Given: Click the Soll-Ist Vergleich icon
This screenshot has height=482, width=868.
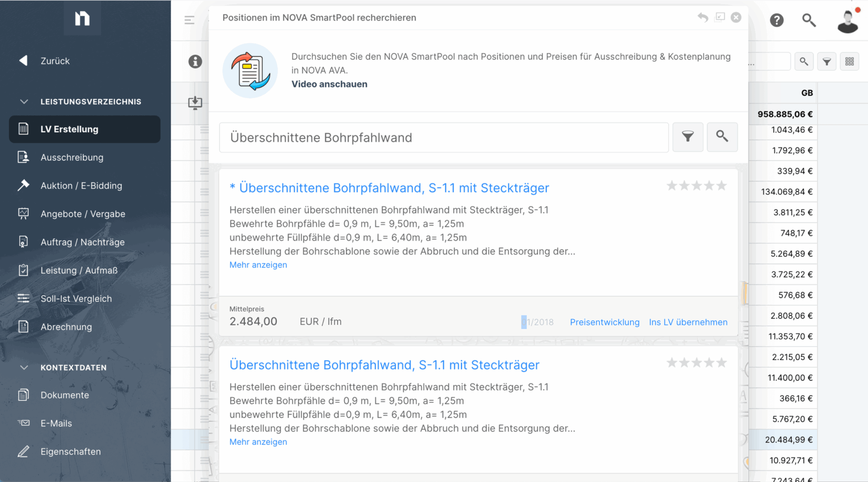Looking at the screenshot, I should 23,298.
